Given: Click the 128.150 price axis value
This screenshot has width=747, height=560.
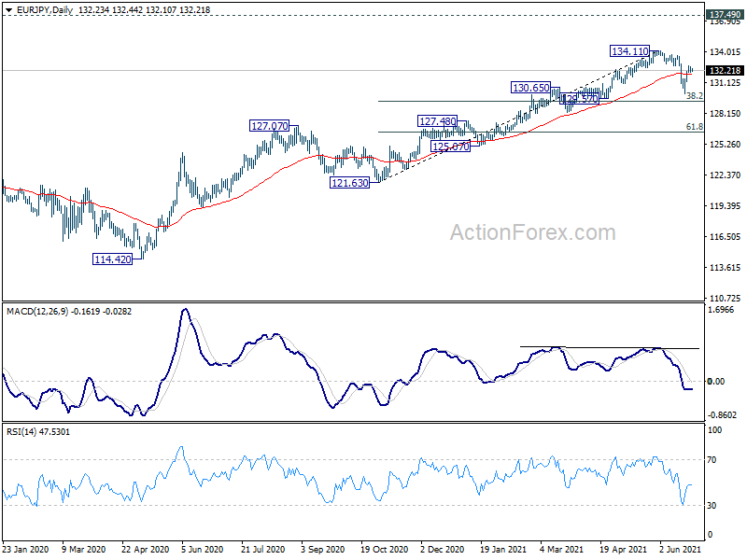Looking at the screenshot, I should pos(725,113).
